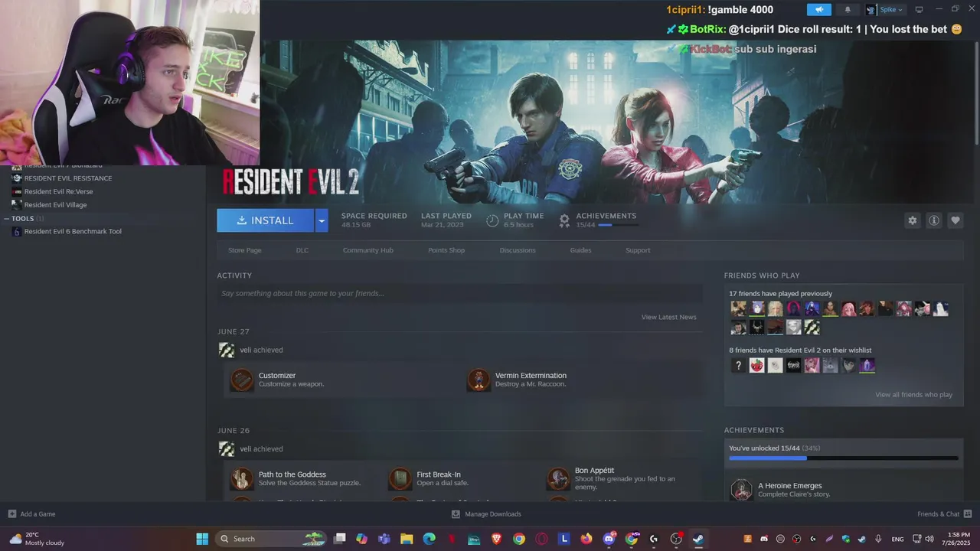Click Vermin Extermination achievement icon

click(x=479, y=380)
